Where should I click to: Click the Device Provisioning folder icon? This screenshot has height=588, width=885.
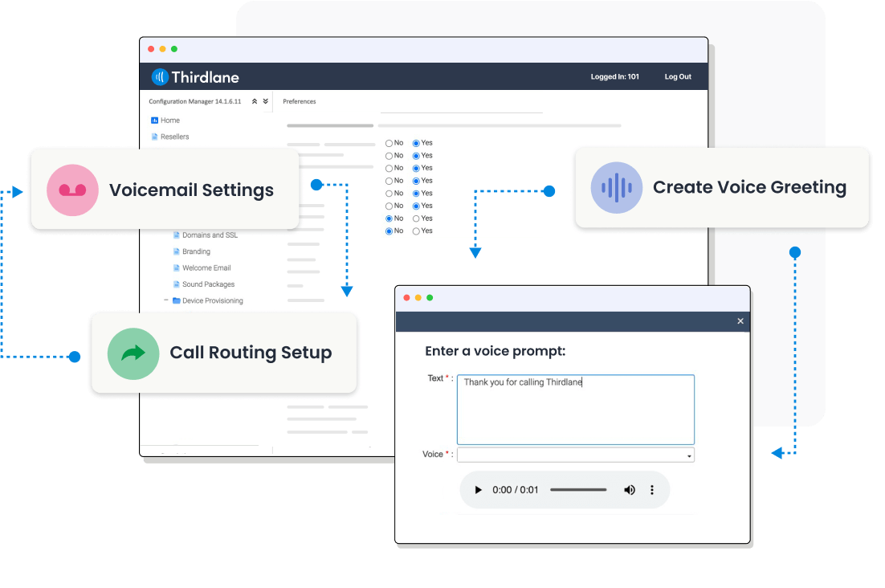pos(176,300)
